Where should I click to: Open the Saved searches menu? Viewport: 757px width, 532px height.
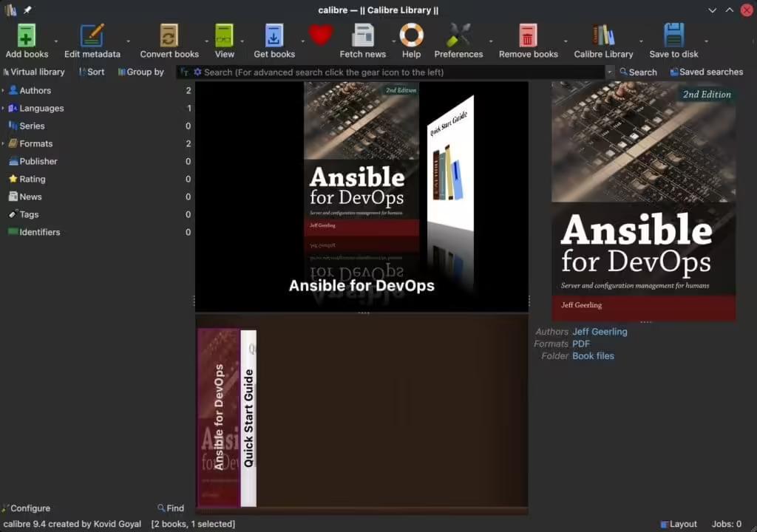[x=706, y=72]
